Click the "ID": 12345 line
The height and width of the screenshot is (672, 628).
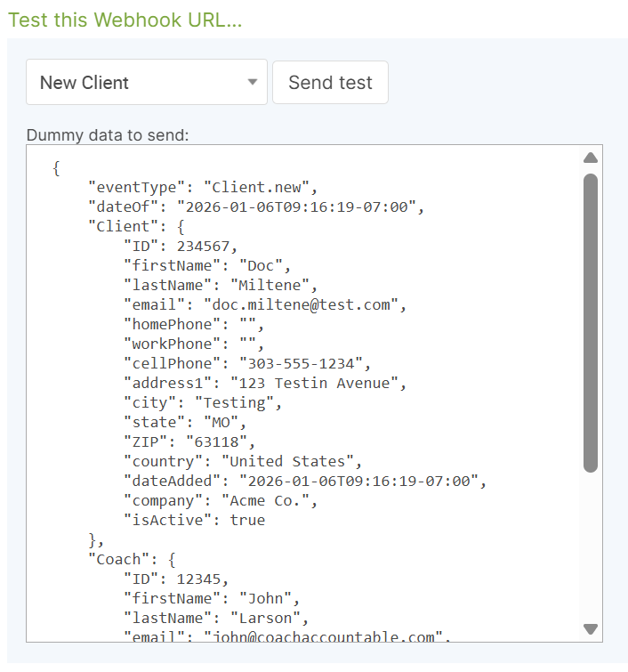(176, 579)
